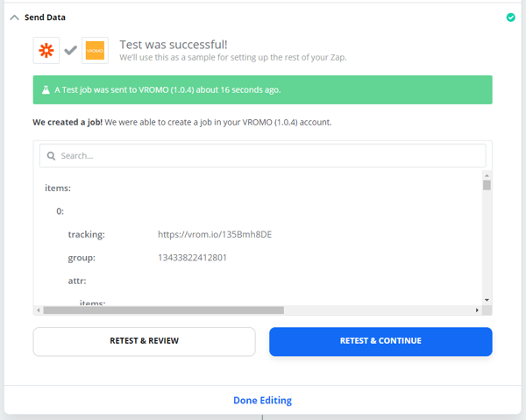Click the 'Send Data' section title
Viewport: 526px width, 420px height.
45,18
